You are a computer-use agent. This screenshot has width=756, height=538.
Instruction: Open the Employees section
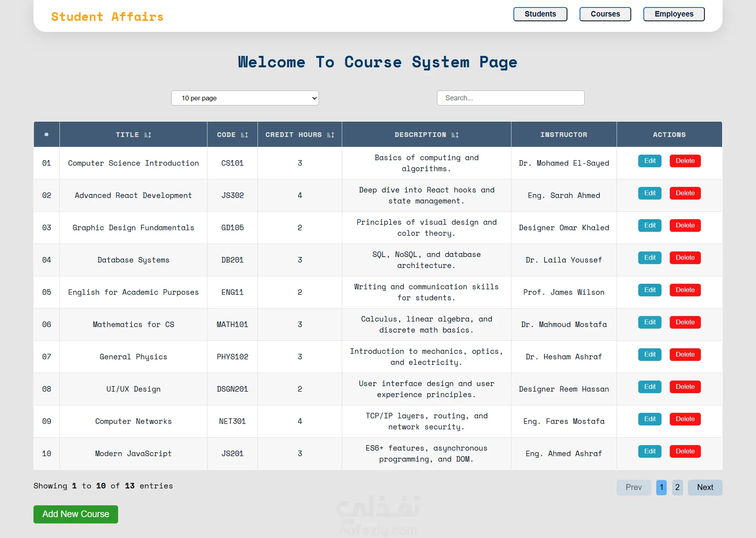(673, 14)
